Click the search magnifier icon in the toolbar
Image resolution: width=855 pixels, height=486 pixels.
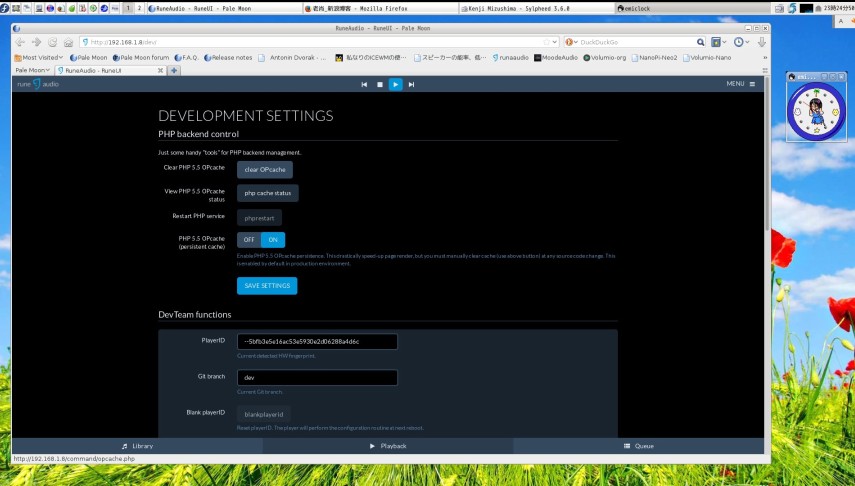(699, 42)
